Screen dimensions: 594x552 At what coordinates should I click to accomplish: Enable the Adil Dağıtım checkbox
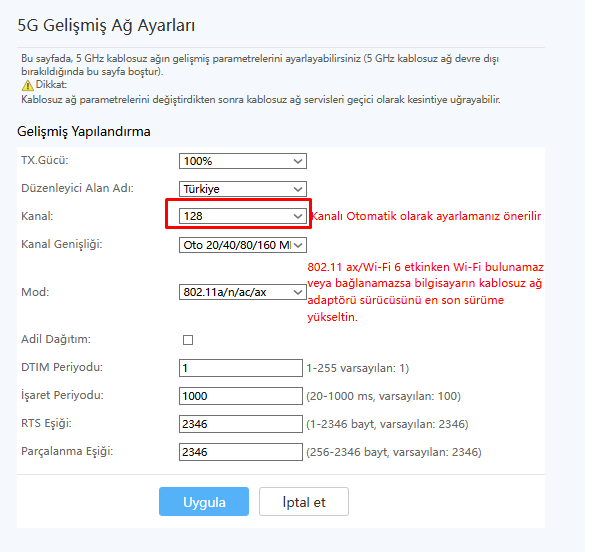click(188, 340)
